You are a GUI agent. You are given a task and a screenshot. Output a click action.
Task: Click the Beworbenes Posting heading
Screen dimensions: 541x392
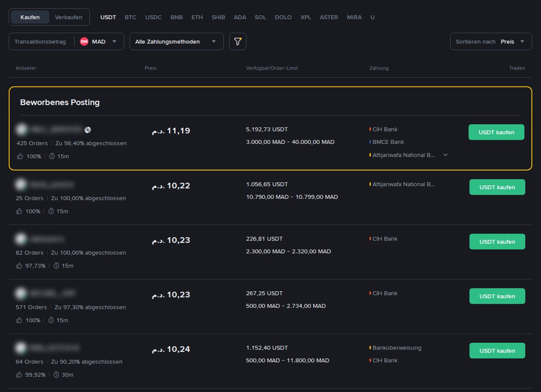[60, 102]
